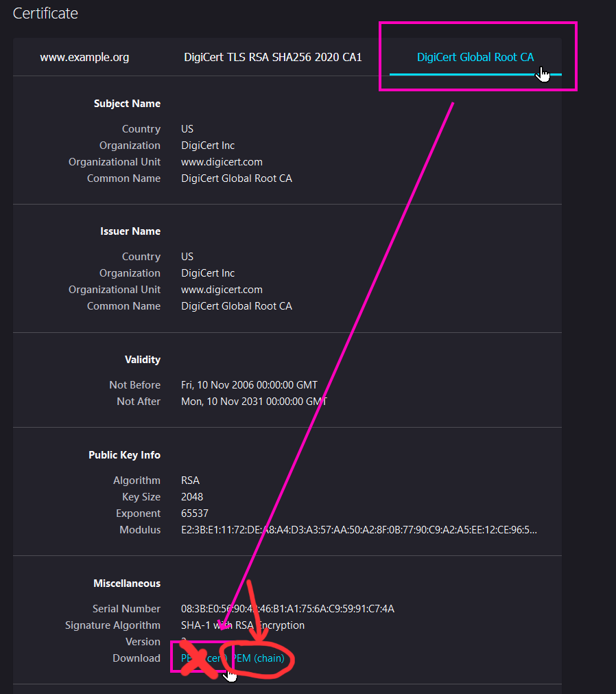
Task: Click the Signature Algorithm label
Action: 112,625
